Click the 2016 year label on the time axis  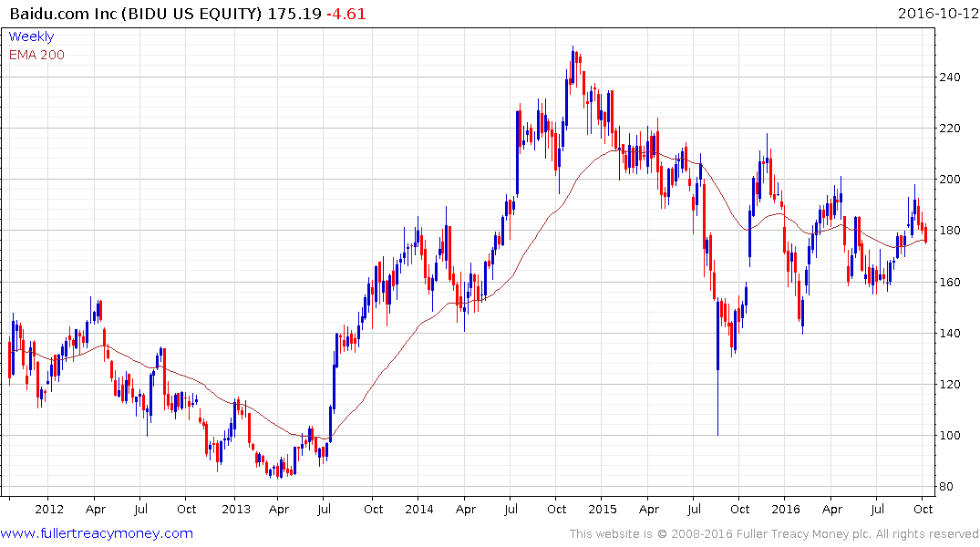786,509
